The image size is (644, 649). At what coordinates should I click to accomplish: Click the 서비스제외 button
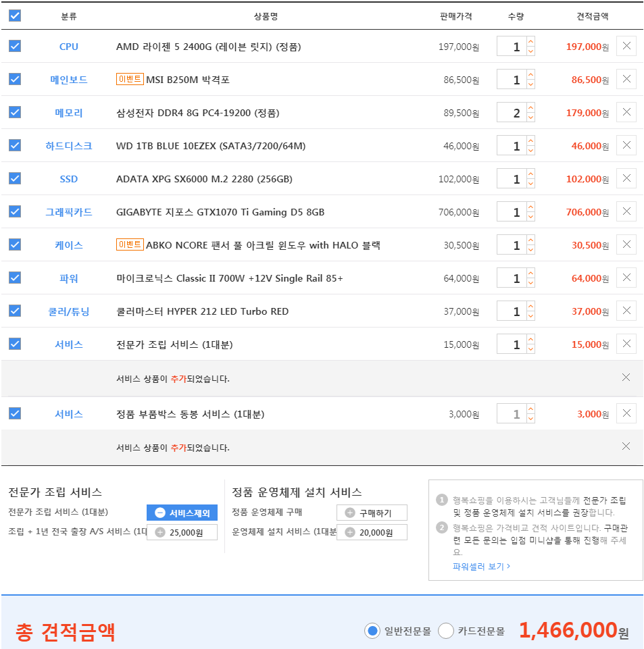point(182,513)
